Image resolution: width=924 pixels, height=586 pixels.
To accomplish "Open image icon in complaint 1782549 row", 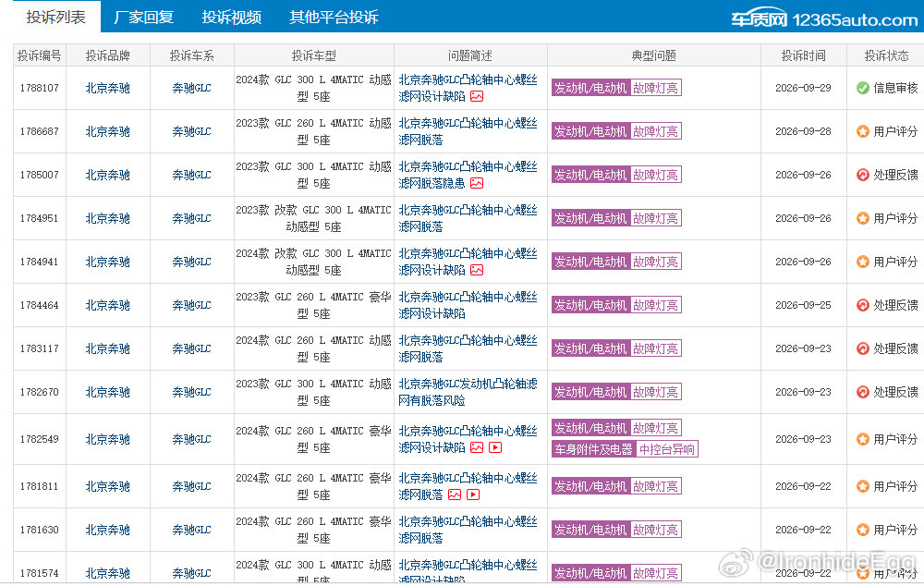I will coord(477,447).
